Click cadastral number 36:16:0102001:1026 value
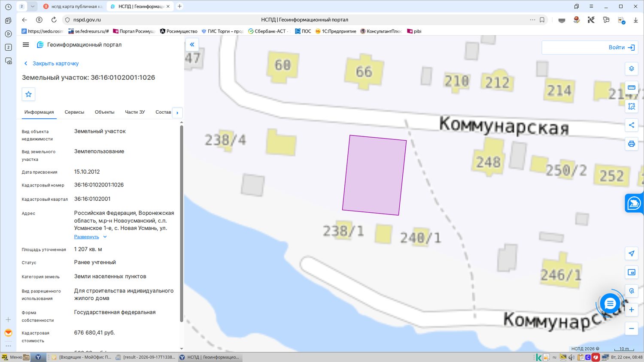 99,185
